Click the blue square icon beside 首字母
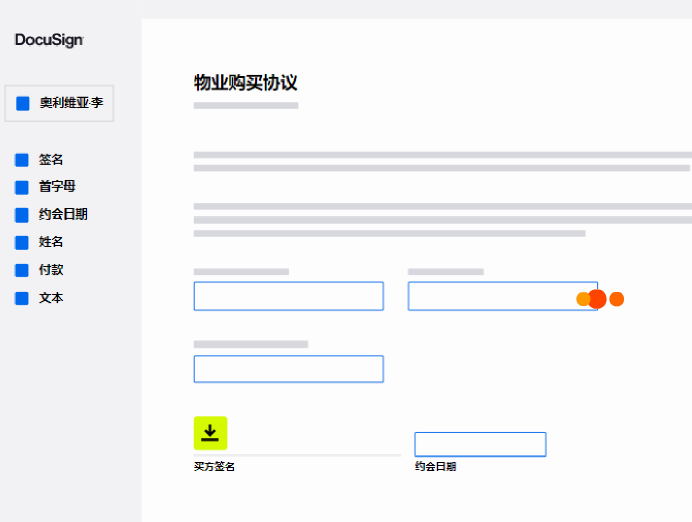 pos(22,187)
